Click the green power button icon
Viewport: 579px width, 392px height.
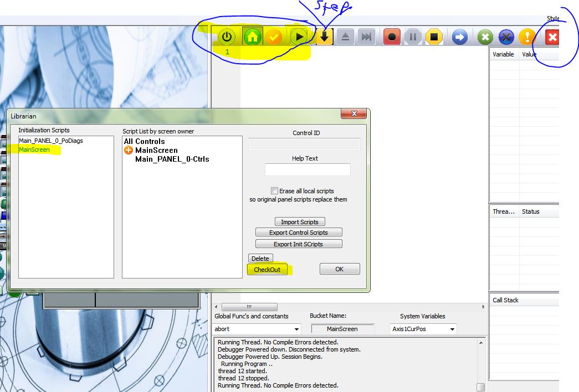coord(227,37)
